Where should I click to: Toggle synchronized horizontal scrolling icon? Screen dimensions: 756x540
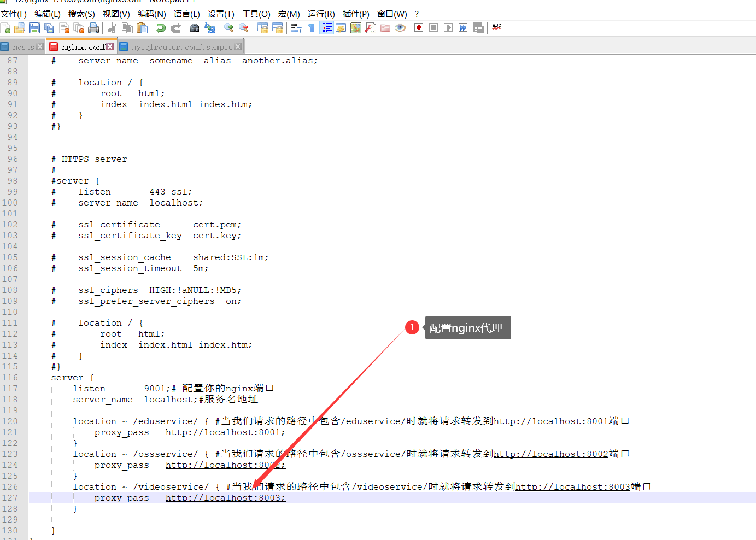(x=278, y=28)
